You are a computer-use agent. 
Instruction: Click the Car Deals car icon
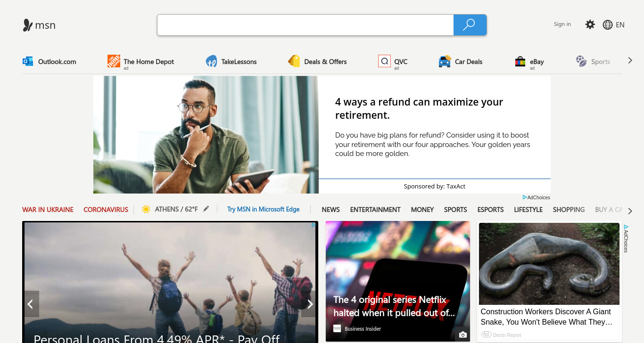point(445,61)
